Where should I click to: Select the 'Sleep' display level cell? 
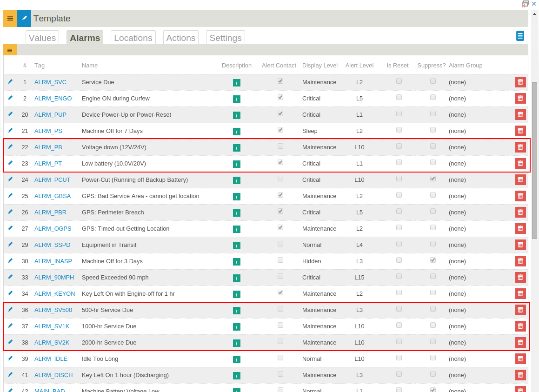pyautogui.click(x=310, y=131)
